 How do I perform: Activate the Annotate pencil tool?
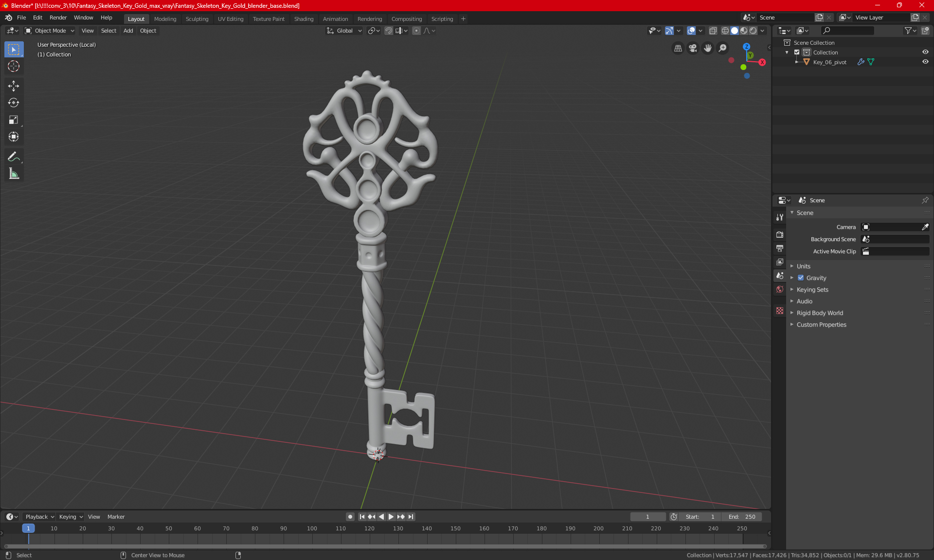pyautogui.click(x=14, y=157)
